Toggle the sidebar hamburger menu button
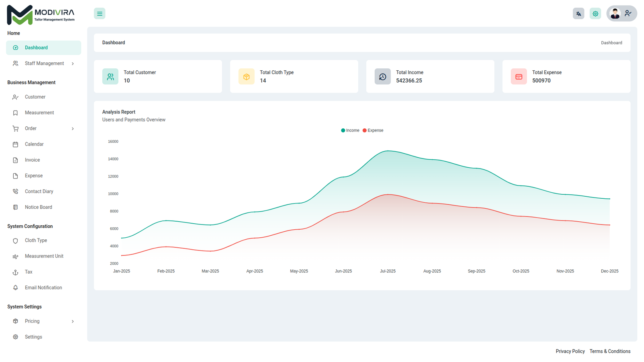644x362 pixels. pos(99,14)
